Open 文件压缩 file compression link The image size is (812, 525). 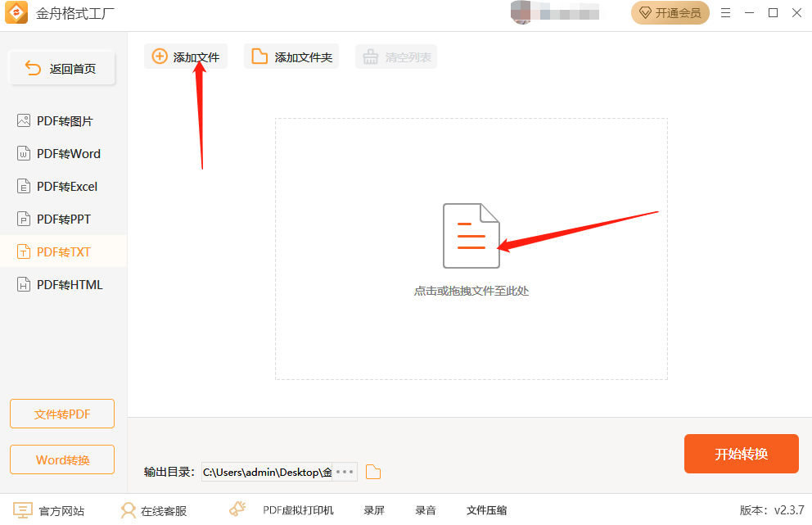(x=487, y=510)
